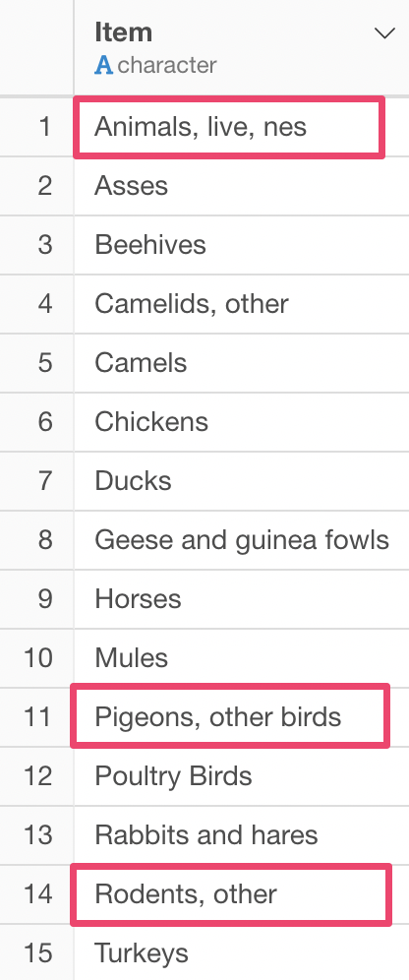
Task: Select the Camels cell
Action: coord(242,363)
